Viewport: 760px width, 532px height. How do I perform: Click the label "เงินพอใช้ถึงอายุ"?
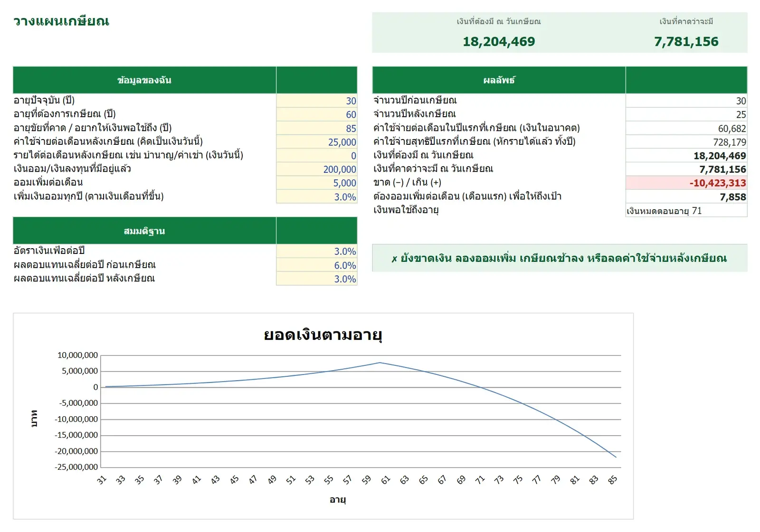click(x=406, y=210)
